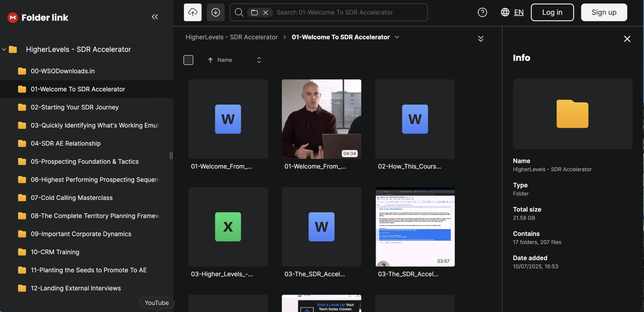Collapse the sidebar with double chevron
Screen dimensions: 644x312
coord(155,17)
